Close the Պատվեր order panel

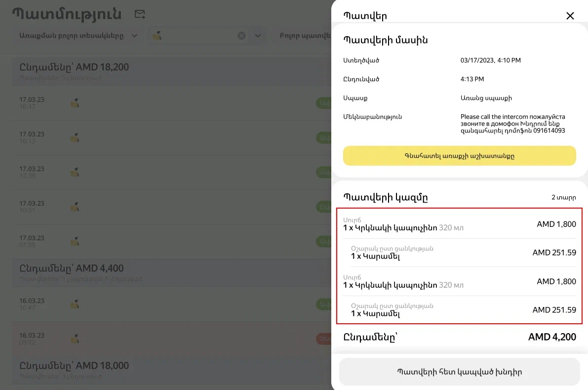(x=570, y=16)
